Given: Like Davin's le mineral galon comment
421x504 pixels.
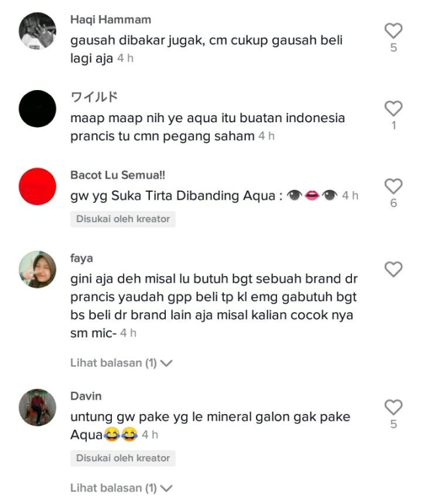Looking at the screenshot, I should tap(393, 407).
